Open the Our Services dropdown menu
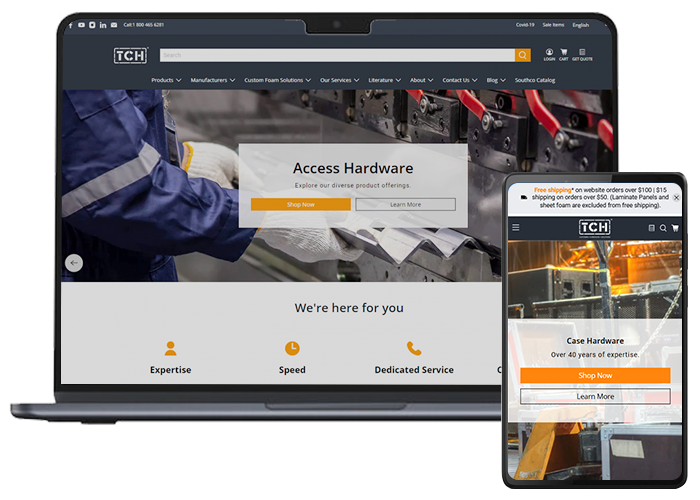The height and width of the screenshot is (500, 700). 339,80
